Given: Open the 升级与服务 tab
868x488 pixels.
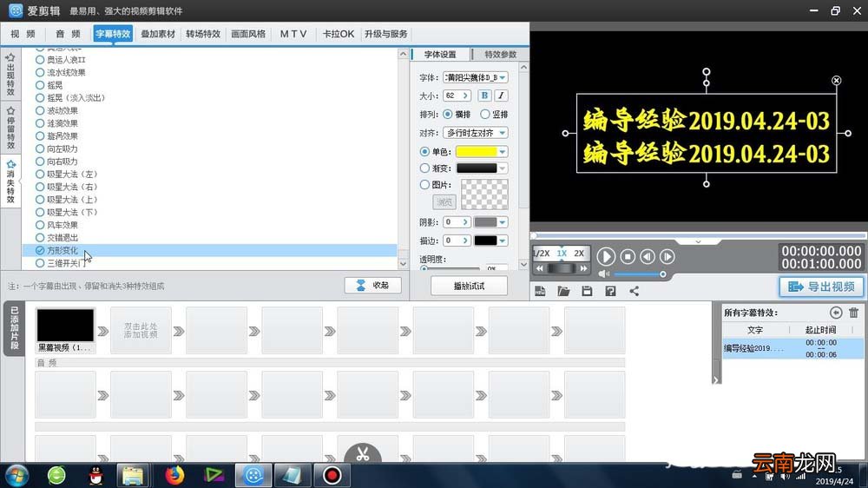Looking at the screenshot, I should (x=386, y=34).
